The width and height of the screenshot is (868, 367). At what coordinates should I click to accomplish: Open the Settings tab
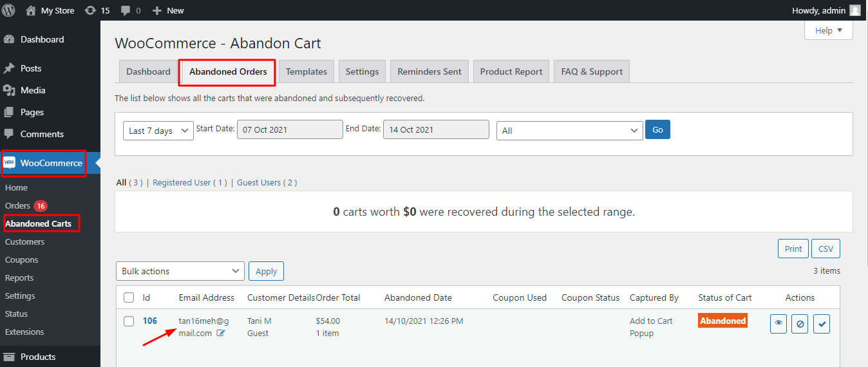(x=362, y=71)
